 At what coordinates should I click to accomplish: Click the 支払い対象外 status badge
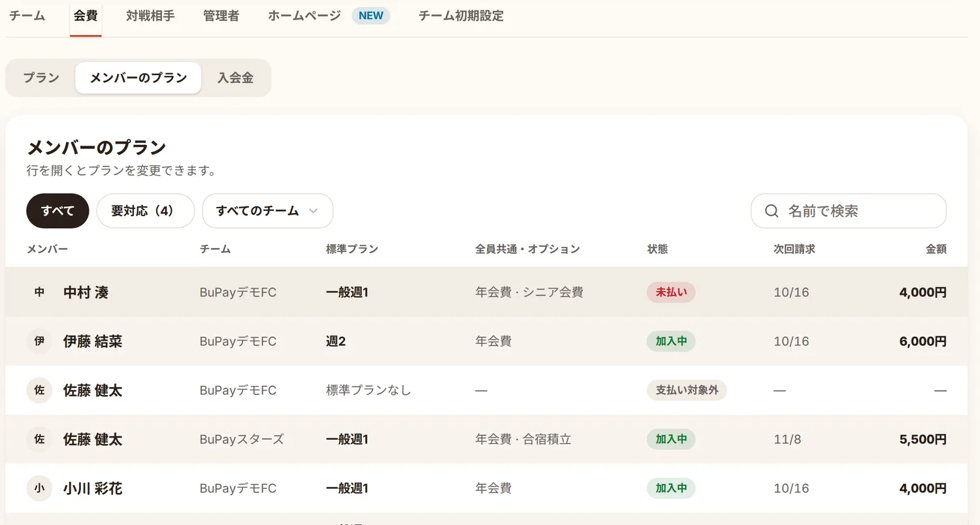pyautogui.click(x=687, y=390)
